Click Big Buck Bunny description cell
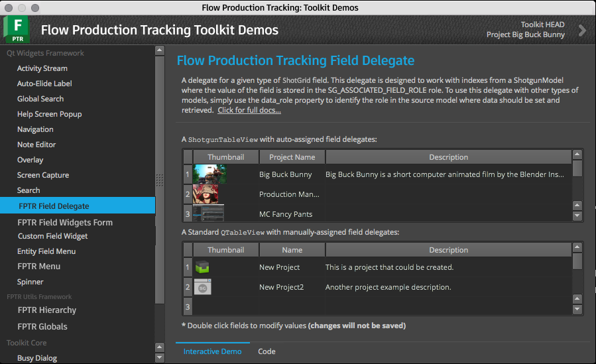The height and width of the screenshot is (364, 596). tap(449, 174)
